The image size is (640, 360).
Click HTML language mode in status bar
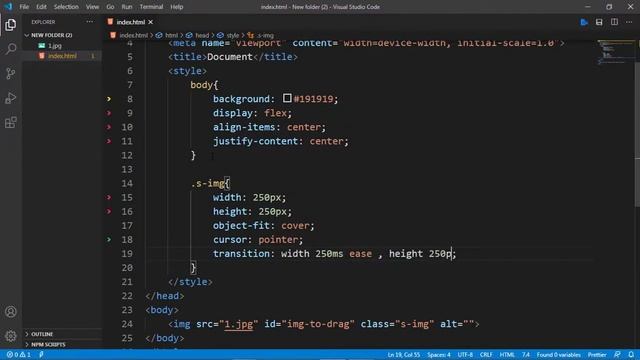point(507,355)
